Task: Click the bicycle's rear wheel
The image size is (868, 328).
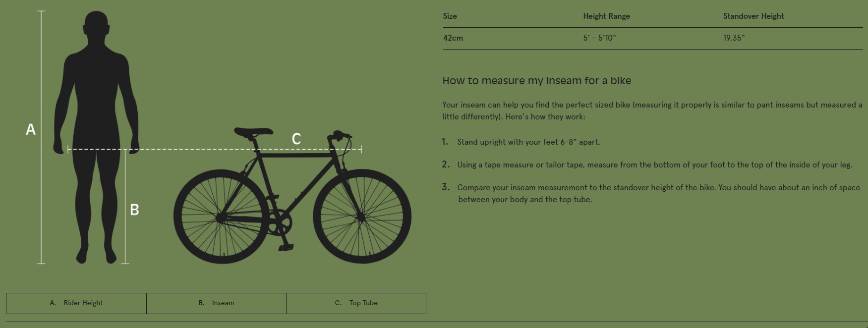Action: click(x=221, y=217)
